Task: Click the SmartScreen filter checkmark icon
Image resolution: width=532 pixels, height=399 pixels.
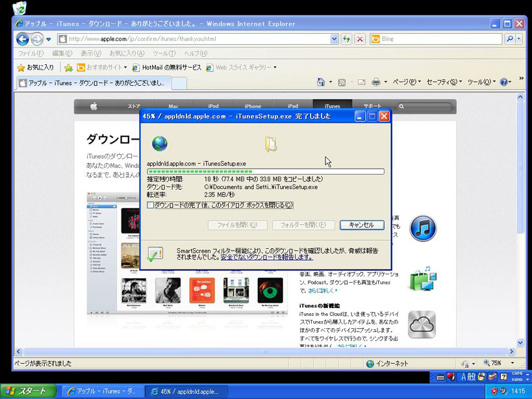Action: pos(155,254)
